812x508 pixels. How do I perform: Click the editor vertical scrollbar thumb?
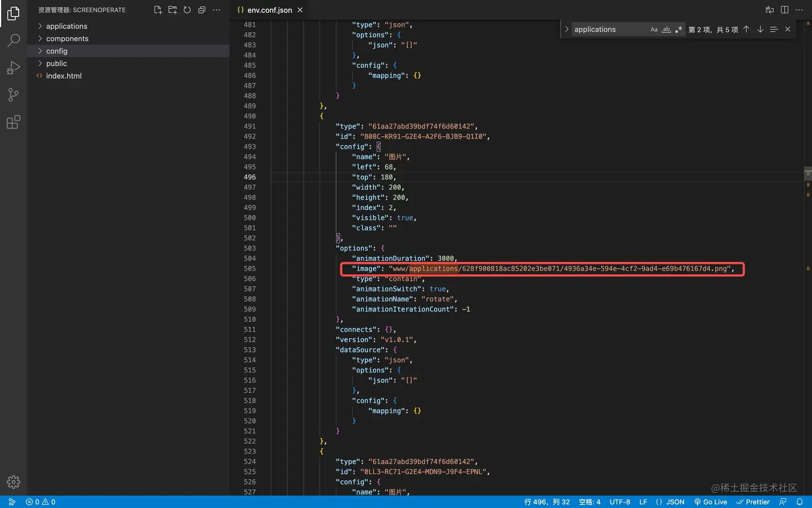808,173
